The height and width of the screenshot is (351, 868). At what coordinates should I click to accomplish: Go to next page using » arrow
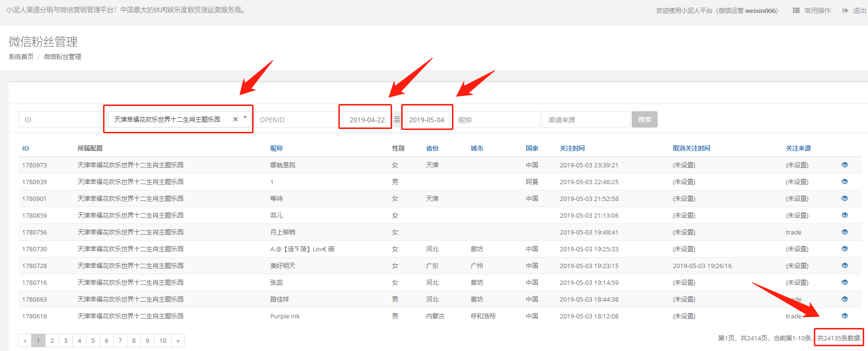point(178,340)
